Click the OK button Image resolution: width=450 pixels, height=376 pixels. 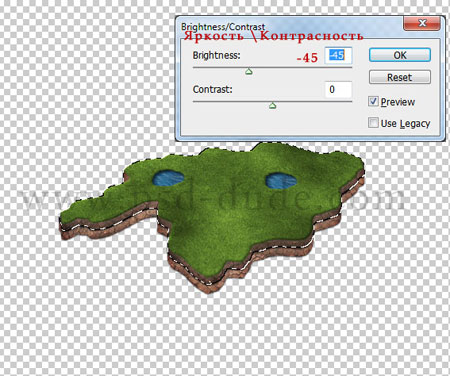click(x=400, y=55)
